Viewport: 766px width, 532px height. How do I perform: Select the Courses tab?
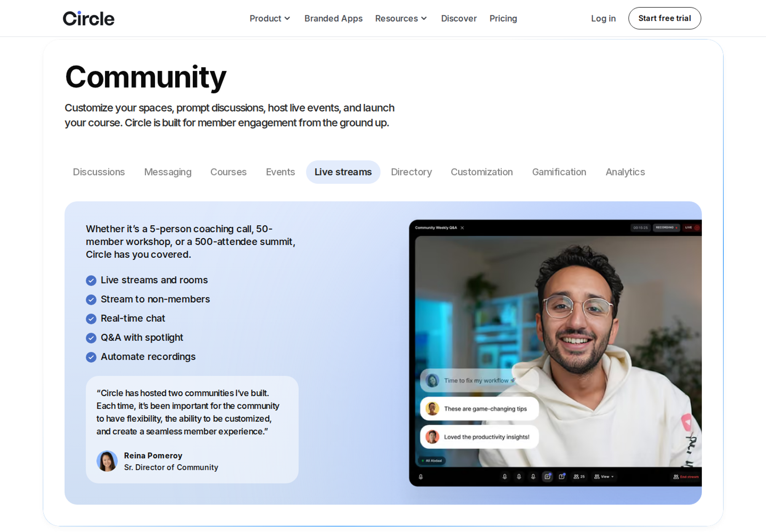tap(228, 172)
